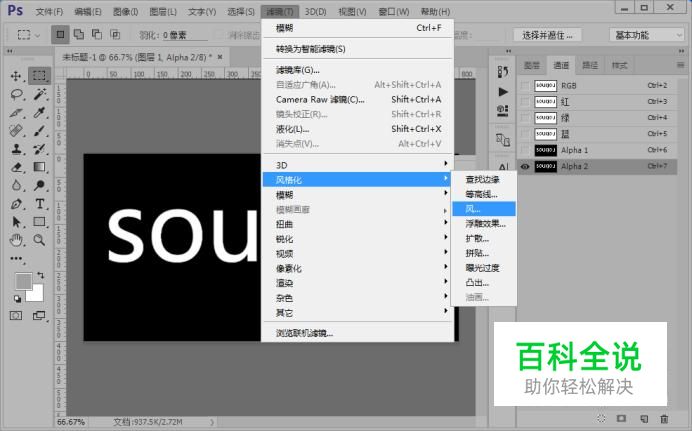Viewport: 692px width, 431px height.
Task: Expand the 渲染 filter submenu
Action: [358, 283]
